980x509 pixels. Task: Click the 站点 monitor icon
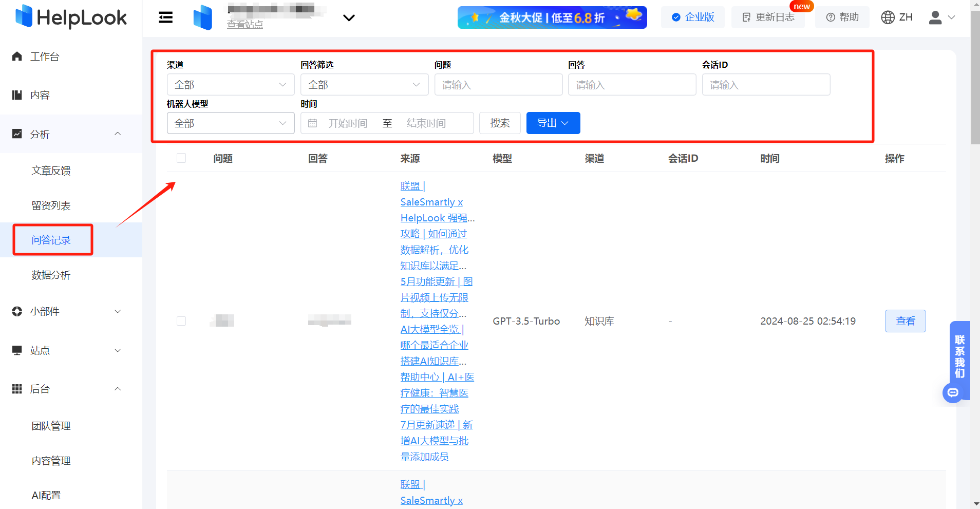(17, 350)
